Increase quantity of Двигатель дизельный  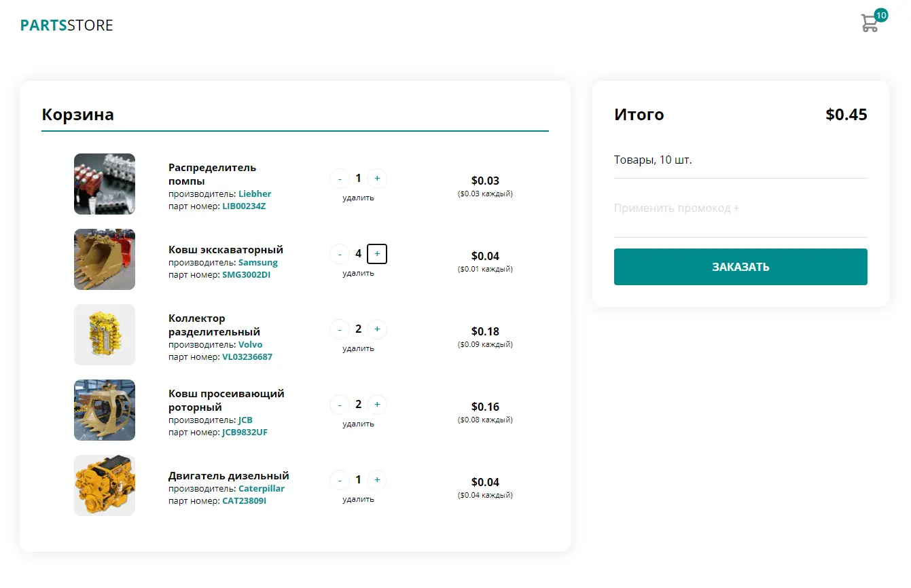pyautogui.click(x=377, y=480)
